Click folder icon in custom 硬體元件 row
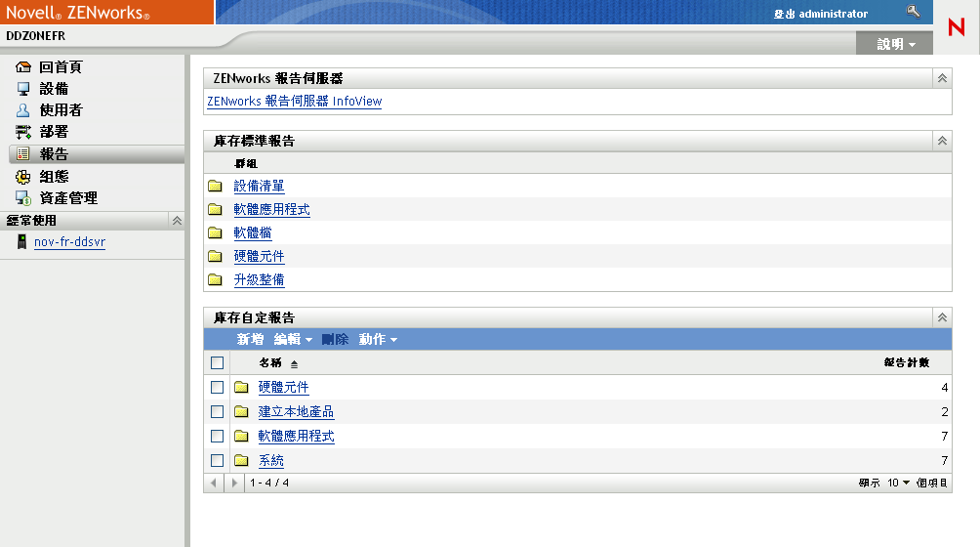980x547 pixels. [x=241, y=387]
